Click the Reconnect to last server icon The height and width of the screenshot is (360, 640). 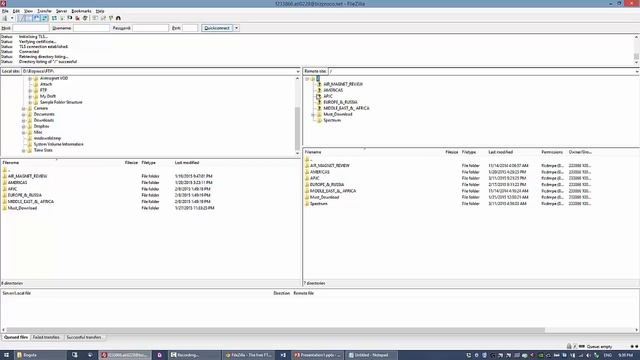[x=85, y=18]
